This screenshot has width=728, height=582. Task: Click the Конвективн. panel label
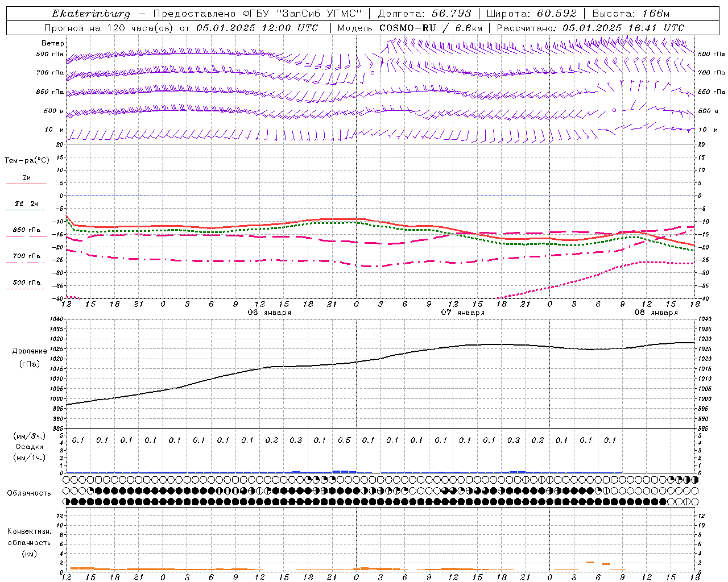click(x=29, y=531)
